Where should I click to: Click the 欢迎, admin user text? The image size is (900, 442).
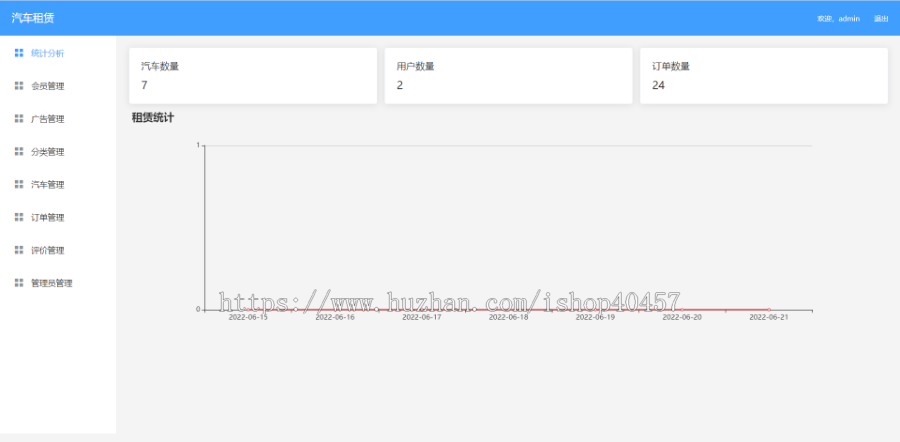click(x=839, y=18)
